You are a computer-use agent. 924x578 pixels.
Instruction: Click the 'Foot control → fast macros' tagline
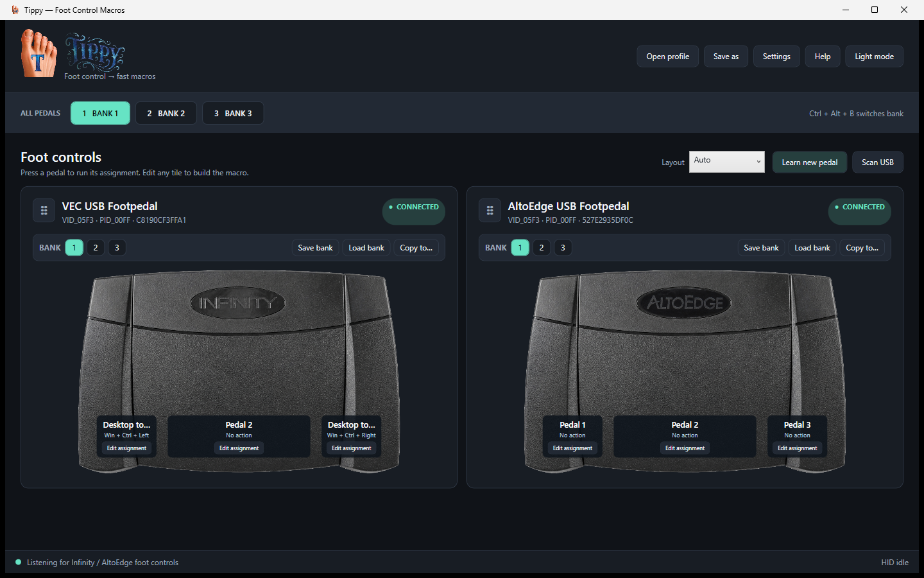pos(110,76)
